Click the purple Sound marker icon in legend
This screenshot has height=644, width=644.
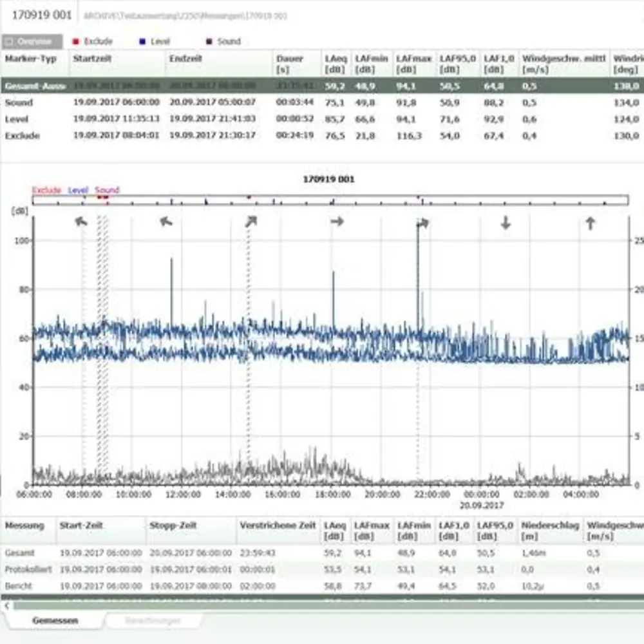209,42
